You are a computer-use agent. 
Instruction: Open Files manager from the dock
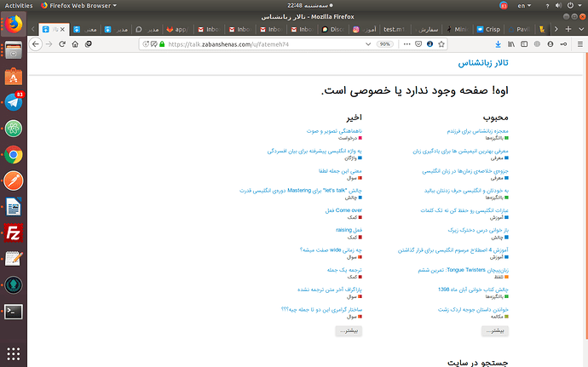click(x=14, y=50)
